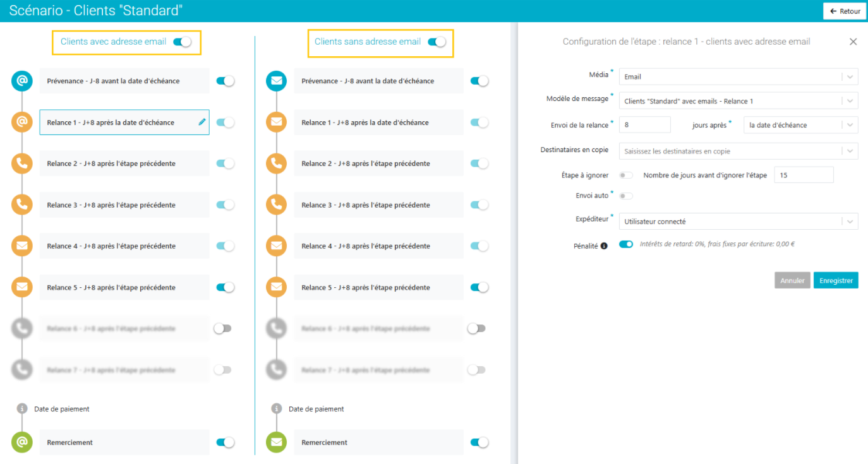Screen dimensions: 868x464
Task: Click the Relance 5 envelope icon in email column
Action: click(22, 287)
